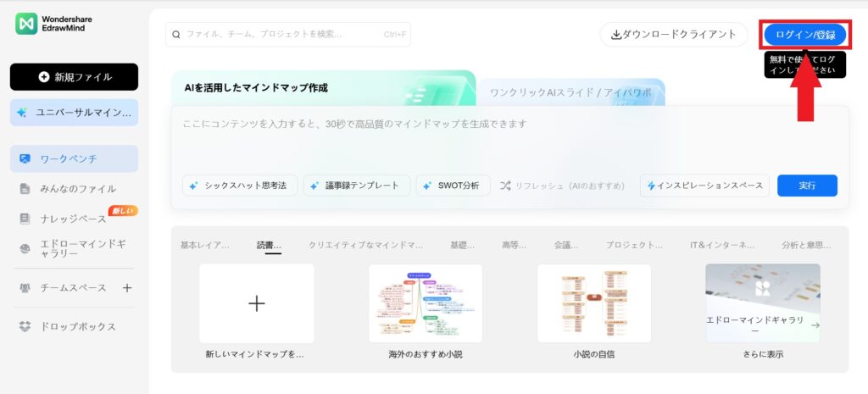Click the 新しい badge on ナレッジベース
Viewport: 868px width, 394px height.
pyautogui.click(x=123, y=211)
